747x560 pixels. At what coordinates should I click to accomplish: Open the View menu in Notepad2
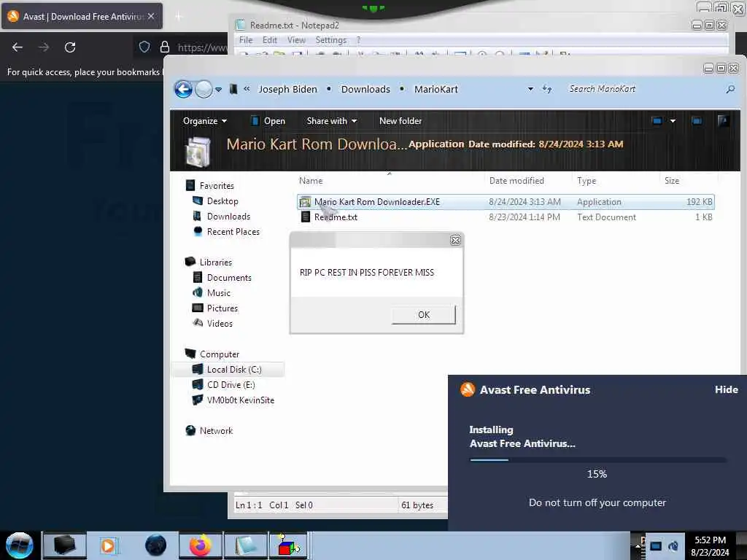pos(296,40)
